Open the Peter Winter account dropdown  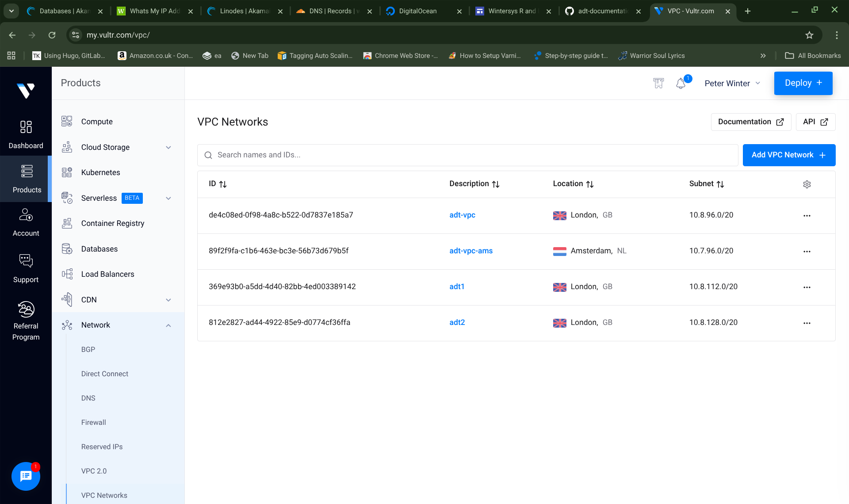732,83
